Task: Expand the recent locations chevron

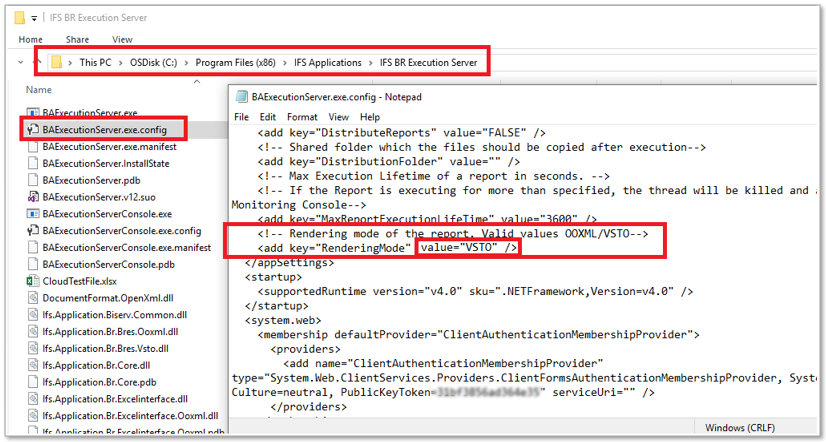Action: pos(22,63)
